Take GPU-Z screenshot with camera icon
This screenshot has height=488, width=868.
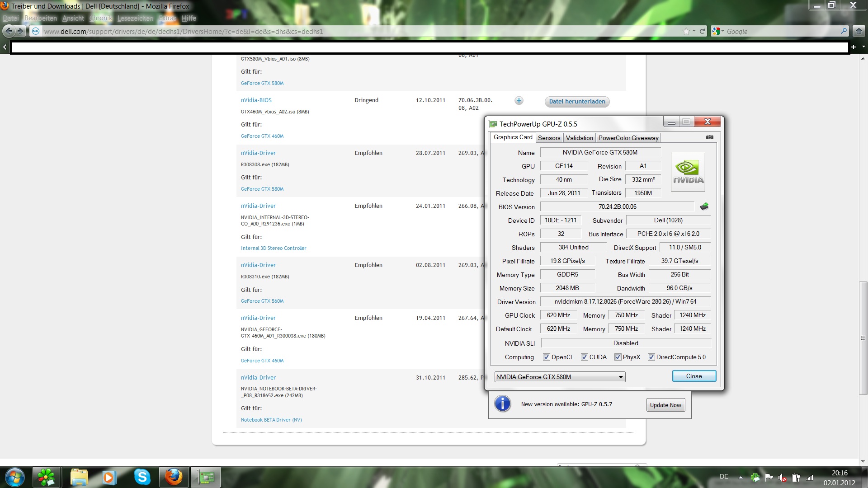[710, 137]
